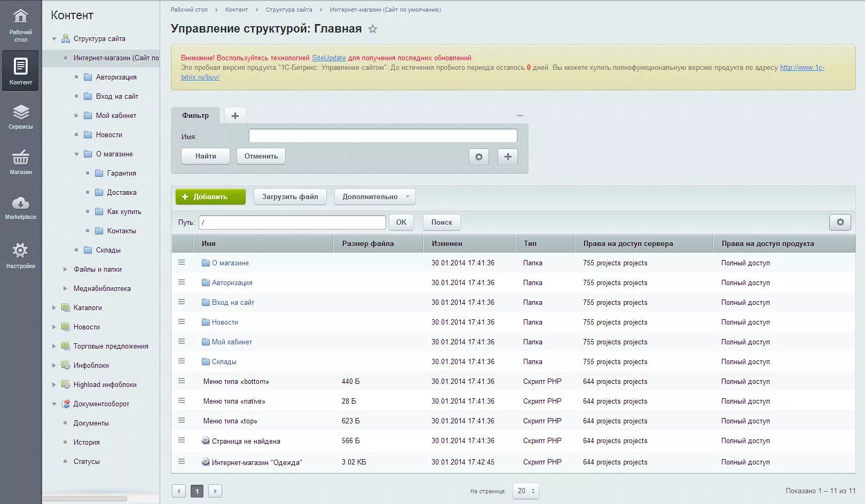Collapse О магазине tree node
The image size is (865, 504).
click(x=76, y=154)
